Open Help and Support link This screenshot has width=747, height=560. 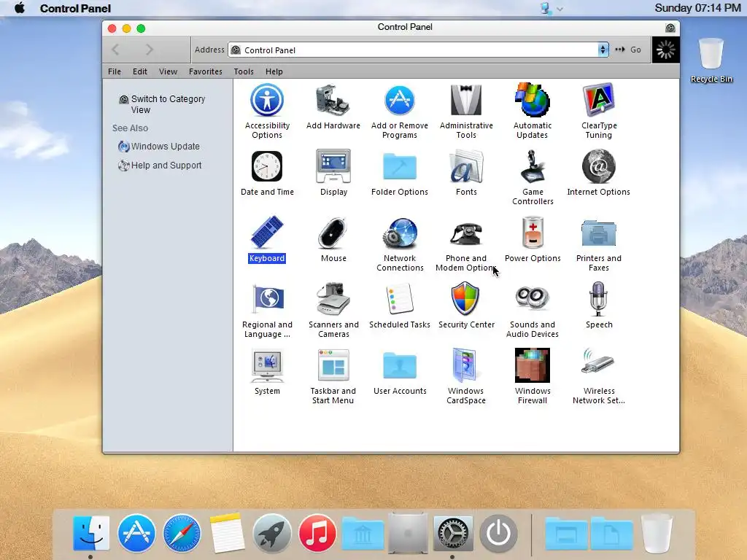166,166
